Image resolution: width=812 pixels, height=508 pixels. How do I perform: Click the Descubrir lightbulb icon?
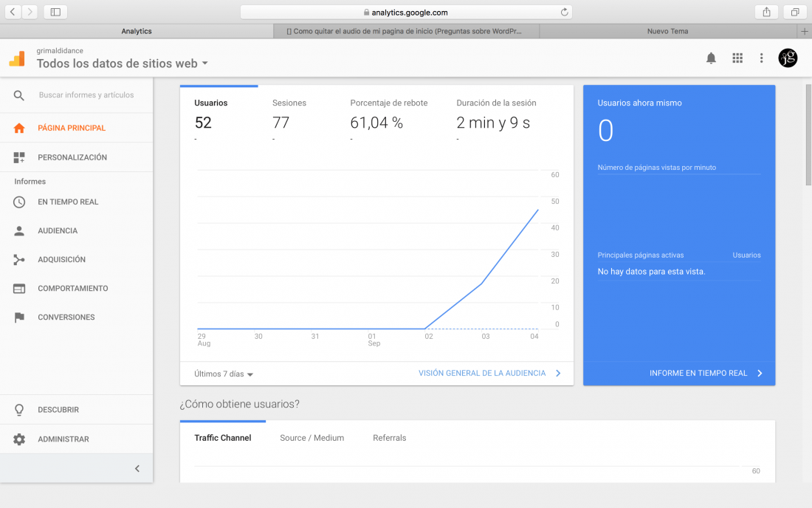(19, 410)
